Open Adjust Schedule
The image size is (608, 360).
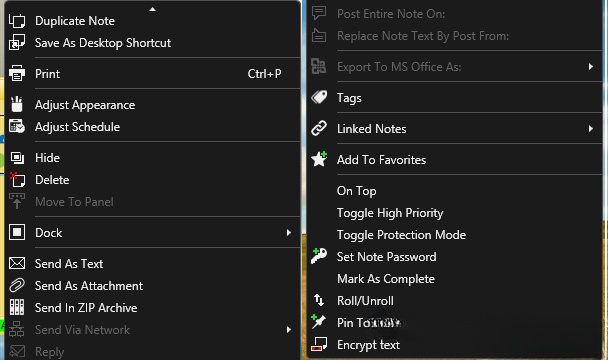pos(153,127)
